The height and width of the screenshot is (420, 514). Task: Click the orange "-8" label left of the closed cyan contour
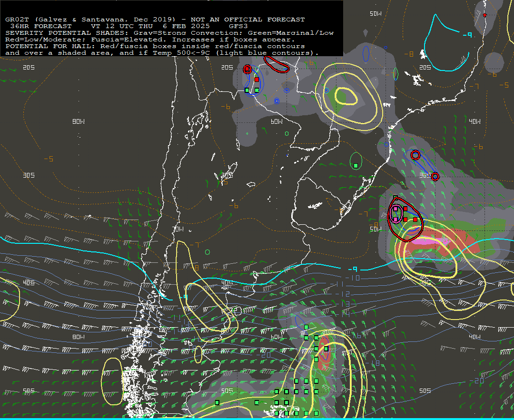(408, 54)
